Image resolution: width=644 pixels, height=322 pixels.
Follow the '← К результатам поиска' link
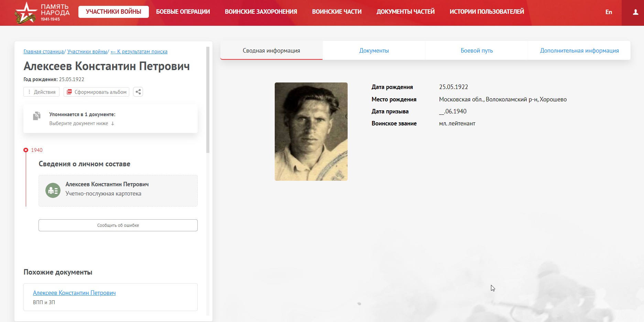click(x=139, y=52)
